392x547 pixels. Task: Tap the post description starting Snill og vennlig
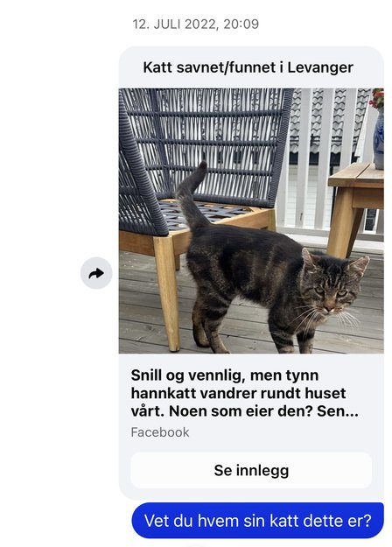point(244,393)
